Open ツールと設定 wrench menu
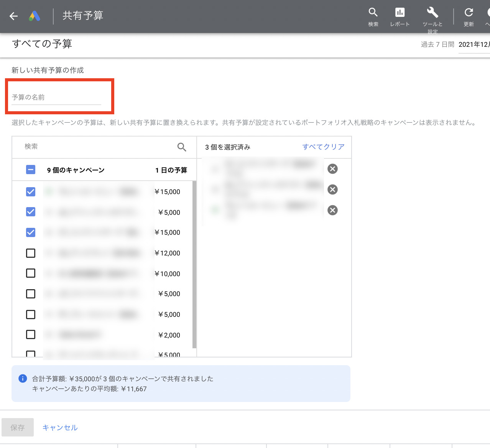The width and height of the screenshot is (490, 448). (432, 13)
